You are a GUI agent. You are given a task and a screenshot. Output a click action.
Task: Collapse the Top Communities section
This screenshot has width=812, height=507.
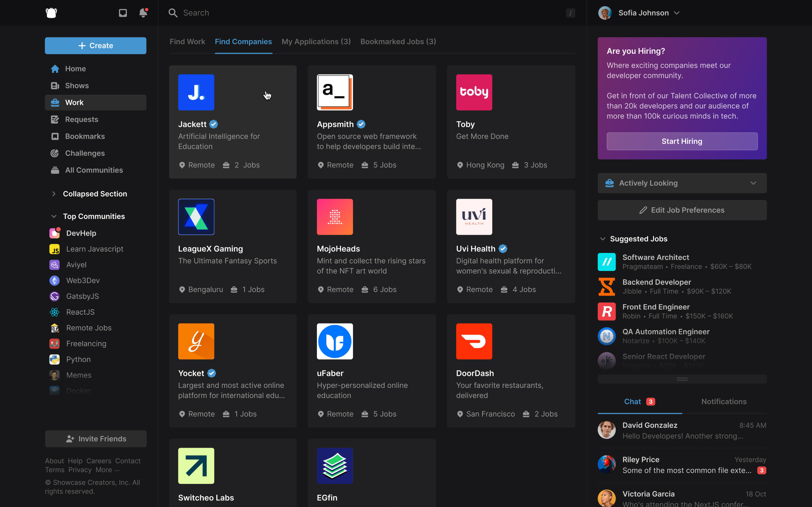click(54, 216)
